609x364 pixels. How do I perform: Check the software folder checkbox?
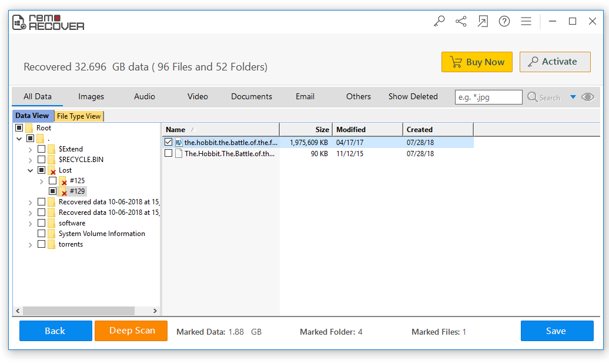[x=41, y=223]
